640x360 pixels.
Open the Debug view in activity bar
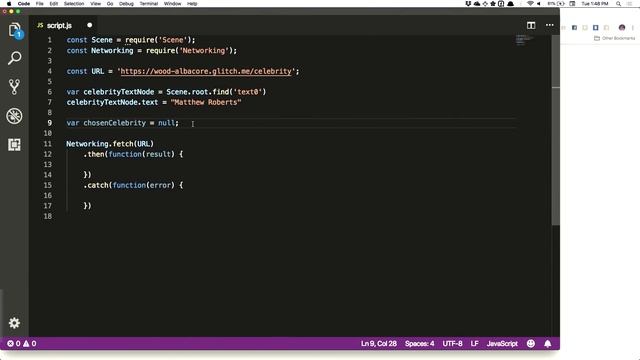14,116
